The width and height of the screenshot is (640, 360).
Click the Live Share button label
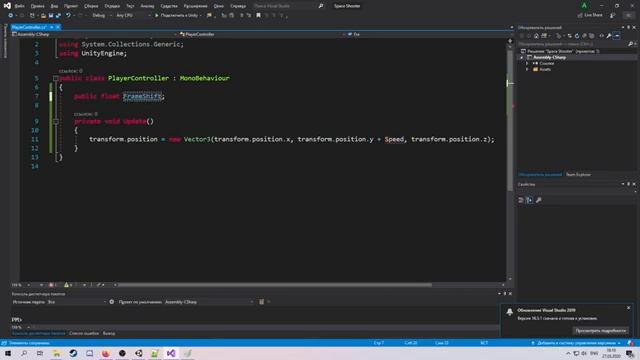point(593,15)
